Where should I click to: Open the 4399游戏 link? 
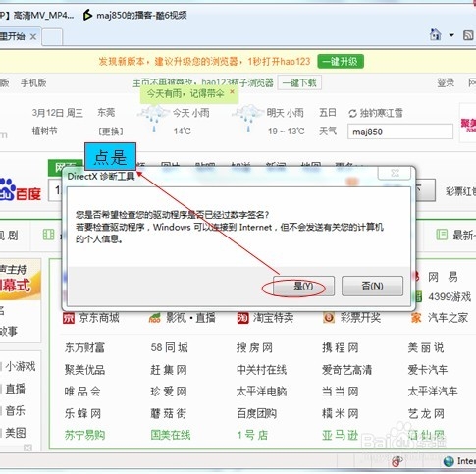(x=450, y=297)
